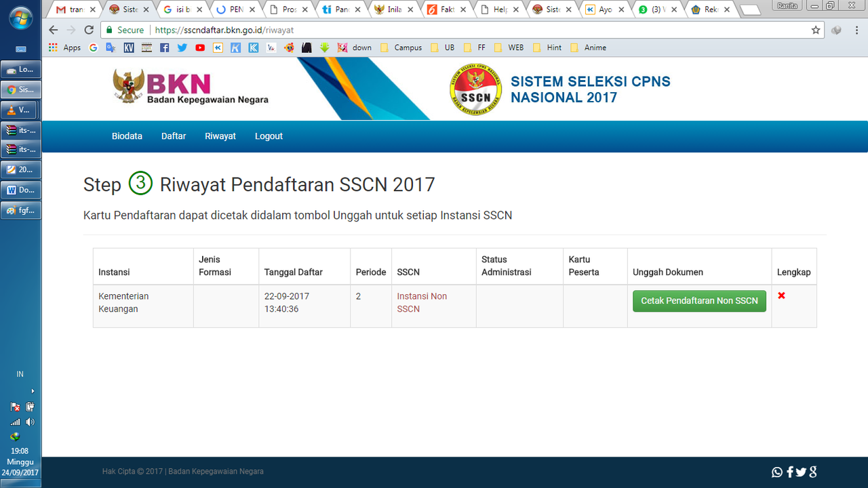Open the Chrome three-dot menu

[856, 30]
